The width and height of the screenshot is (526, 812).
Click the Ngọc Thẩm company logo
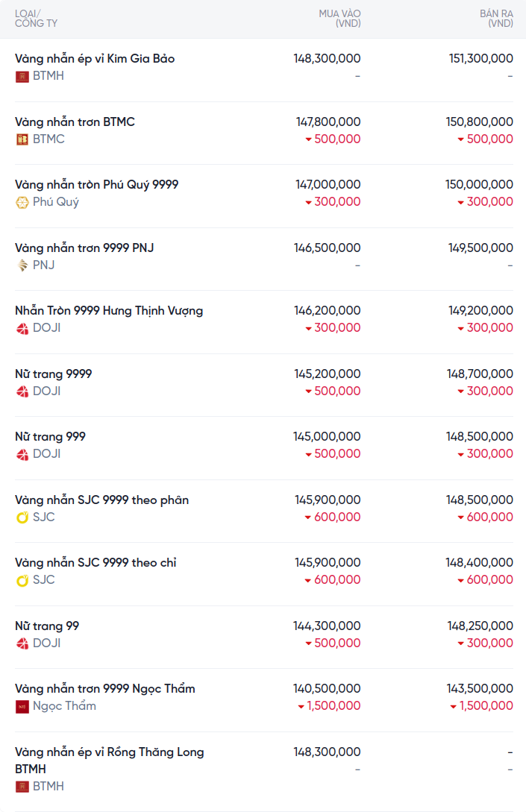click(x=22, y=706)
